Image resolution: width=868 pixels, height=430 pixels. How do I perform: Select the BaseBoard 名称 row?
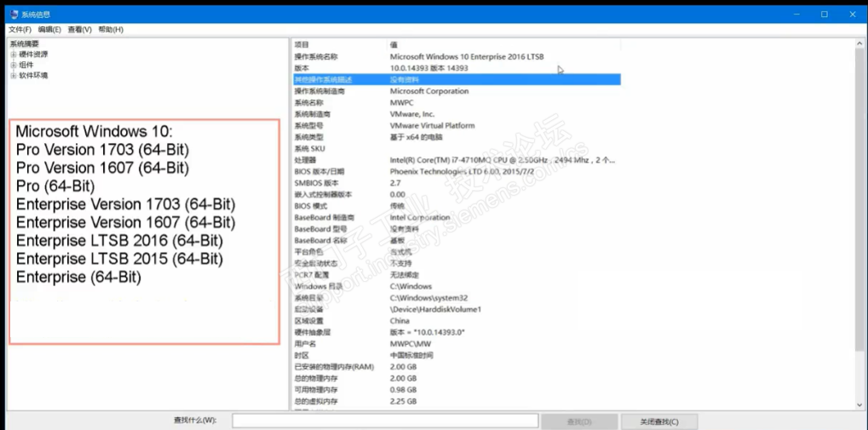pyautogui.click(x=456, y=241)
